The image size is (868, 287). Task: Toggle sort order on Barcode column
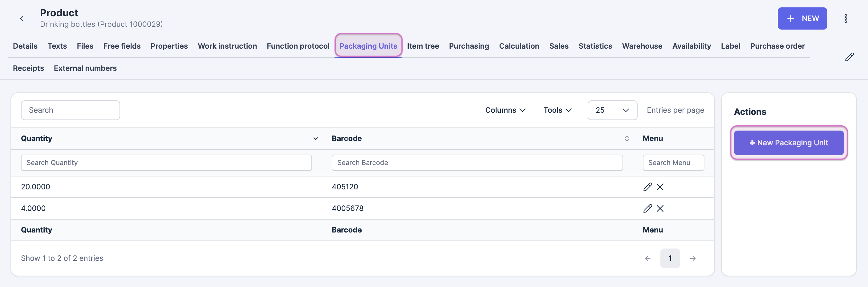point(627,139)
